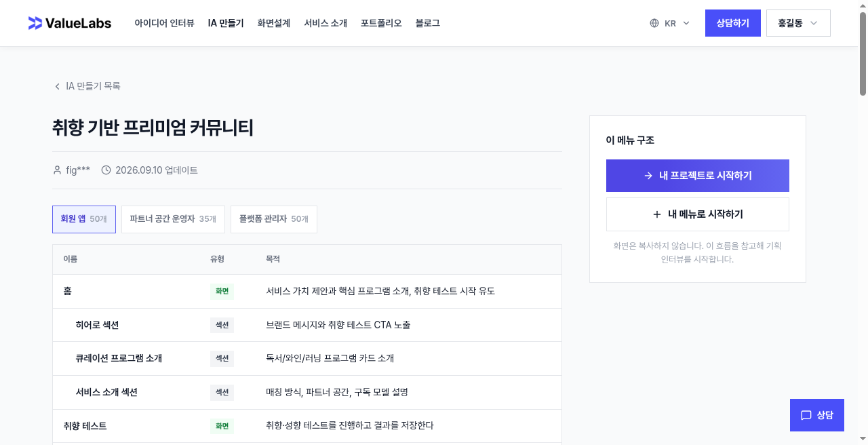This screenshot has width=868, height=445.
Task: Click 내 메뉴로 시작하기 button
Action: tap(698, 214)
